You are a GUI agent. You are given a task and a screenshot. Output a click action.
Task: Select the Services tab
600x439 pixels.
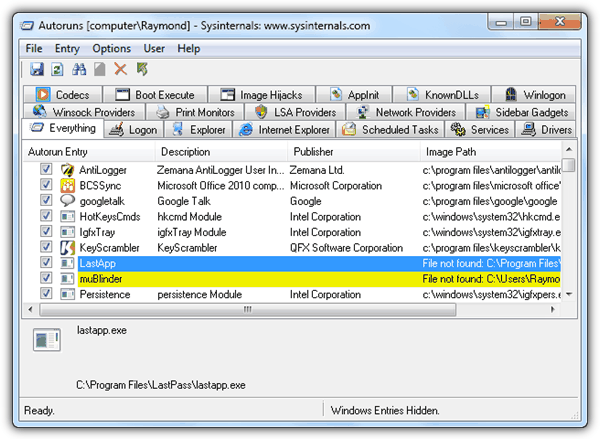pos(479,130)
